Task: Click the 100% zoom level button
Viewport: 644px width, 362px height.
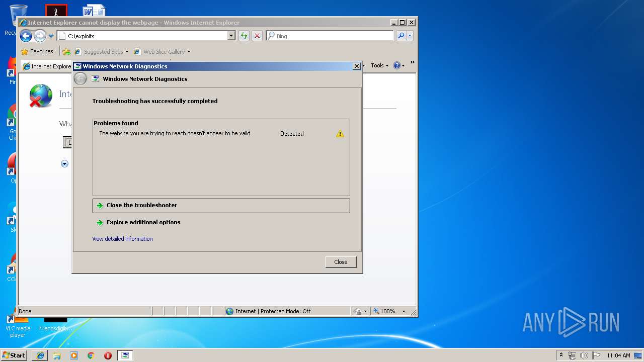Action: pyautogui.click(x=384, y=311)
